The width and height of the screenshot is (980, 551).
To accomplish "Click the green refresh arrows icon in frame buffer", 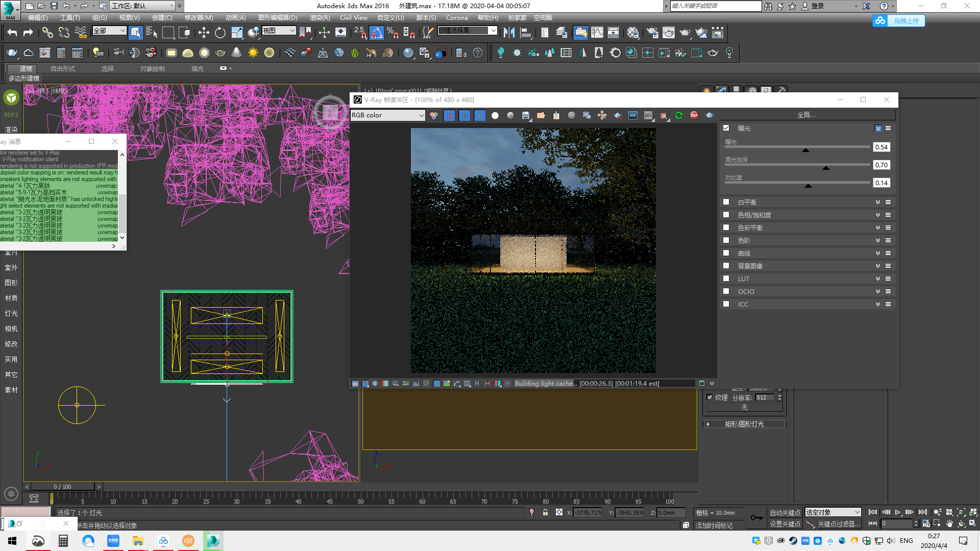I will pyautogui.click(x=679, y=115).
